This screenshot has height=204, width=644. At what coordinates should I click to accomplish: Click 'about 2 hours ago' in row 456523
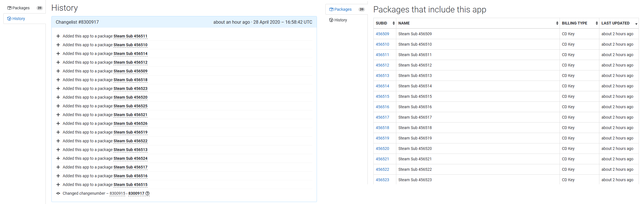tap(617, 180)
